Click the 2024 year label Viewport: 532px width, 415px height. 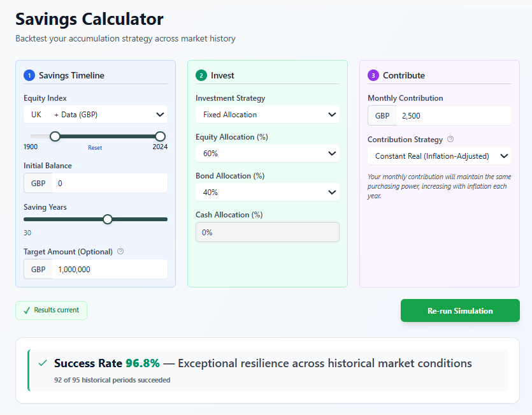coord(160,147)
